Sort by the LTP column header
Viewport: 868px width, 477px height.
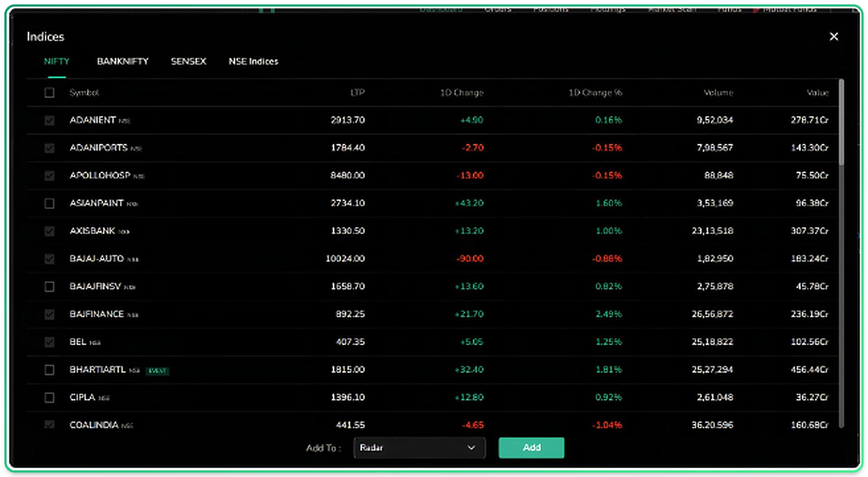click(358, 92)
